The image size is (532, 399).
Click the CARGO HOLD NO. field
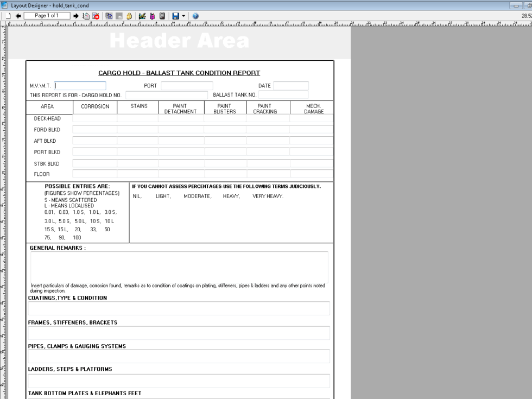tap(166, 95)
